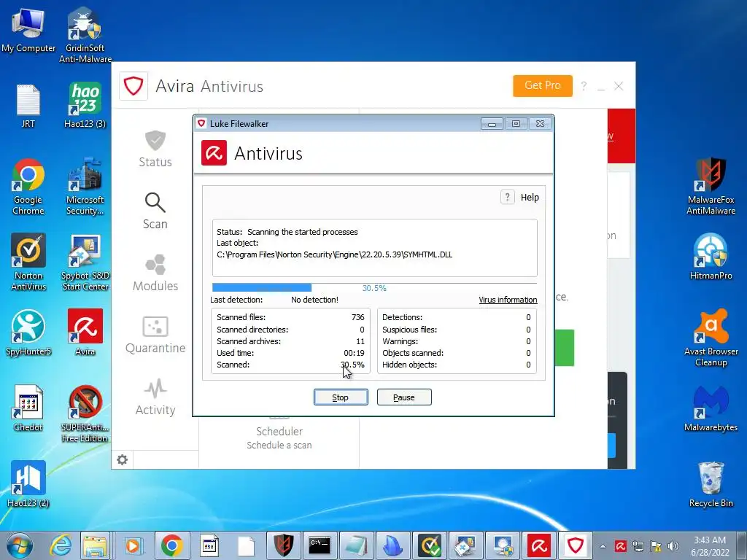Launch MalwareFox AntiMalware from the desktop

pos(711,186)
